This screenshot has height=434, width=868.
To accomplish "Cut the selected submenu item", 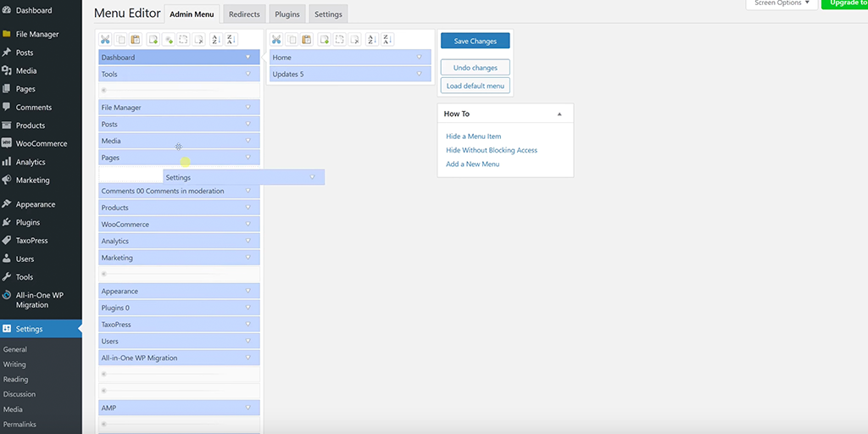I will pyautogui.click(x=276, y=39).
